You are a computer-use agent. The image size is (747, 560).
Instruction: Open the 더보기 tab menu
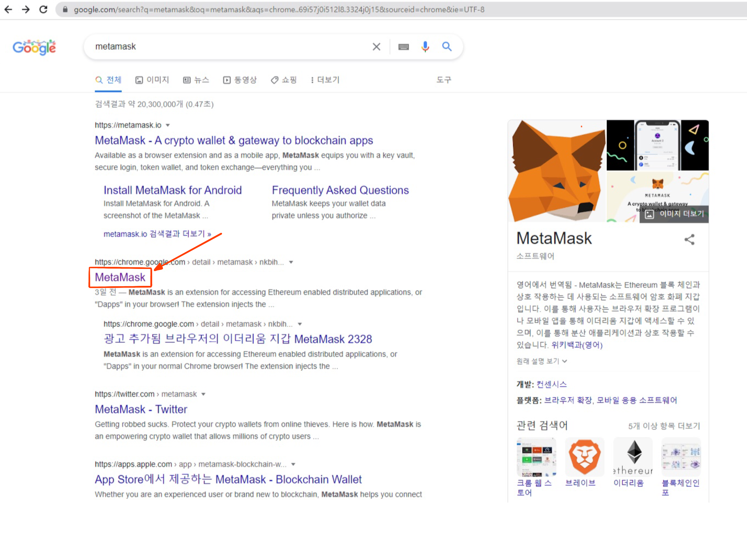pyautogui.click(x=325, y=80)
